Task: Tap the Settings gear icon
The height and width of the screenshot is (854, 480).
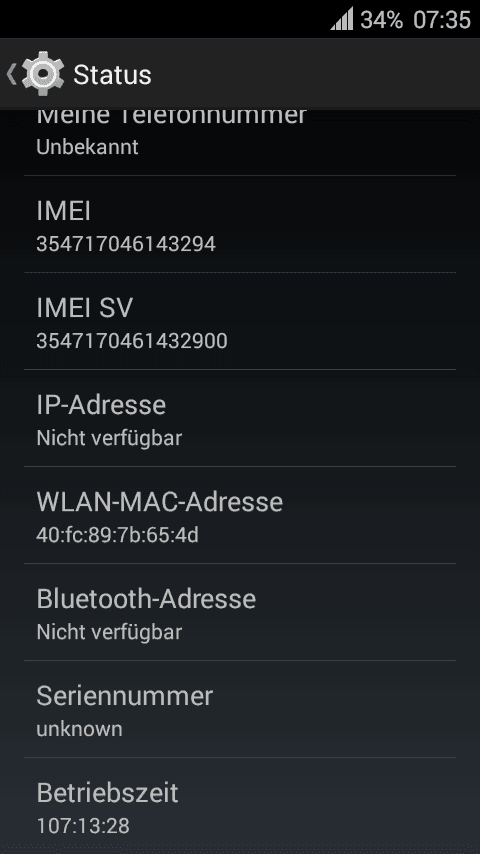Action: (x=43, y=74)
